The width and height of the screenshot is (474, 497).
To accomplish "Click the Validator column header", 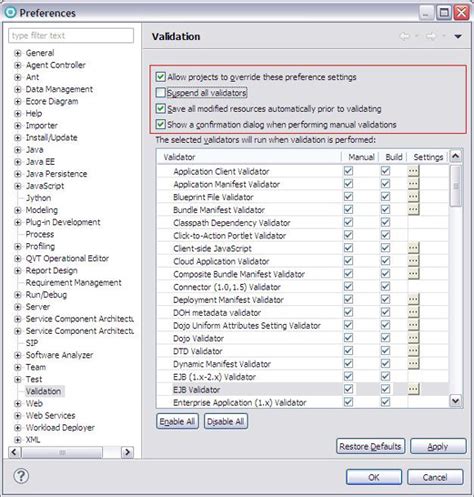I will tap(249, 157).
